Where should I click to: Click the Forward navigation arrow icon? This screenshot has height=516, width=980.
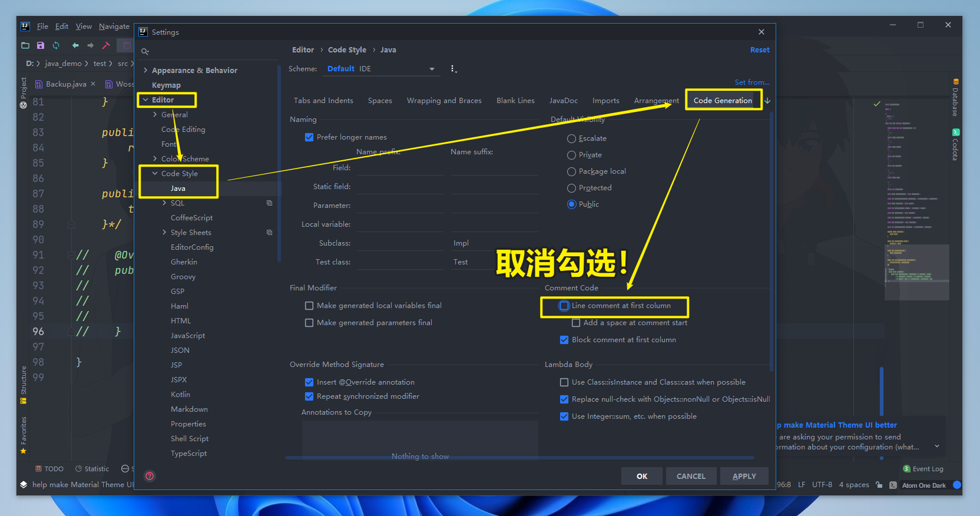pyautogui.click(x=90, y=45)
